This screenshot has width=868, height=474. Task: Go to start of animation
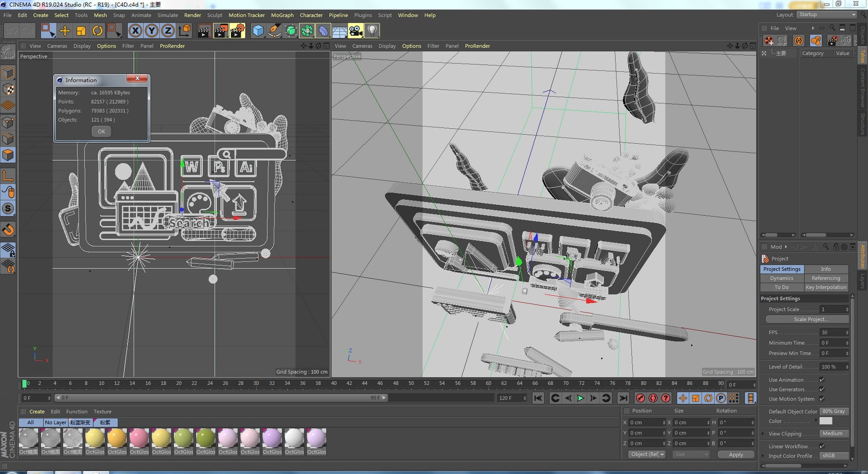[538, 398]
